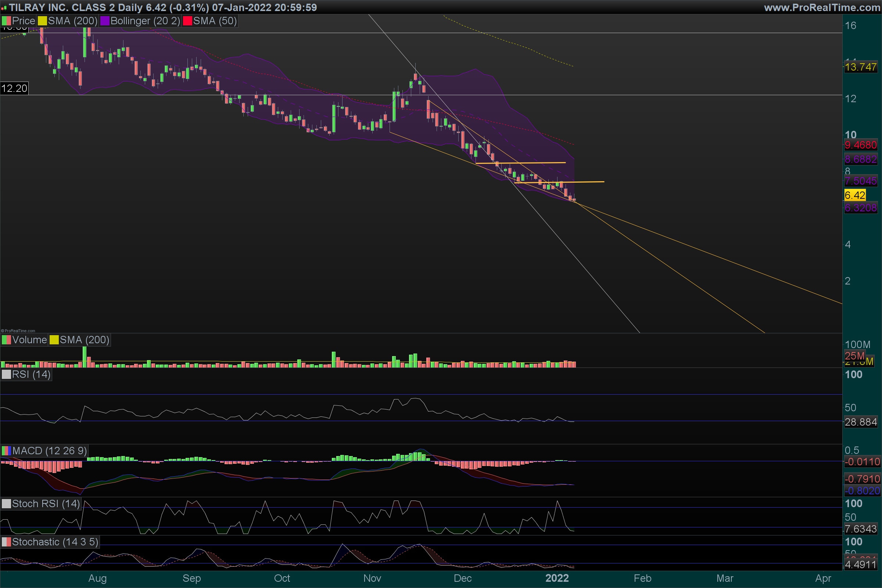Click the Stochastic (14 3 5) legend icon
The width and height of the screenshot is (882, 588).
tap(6, 542)
